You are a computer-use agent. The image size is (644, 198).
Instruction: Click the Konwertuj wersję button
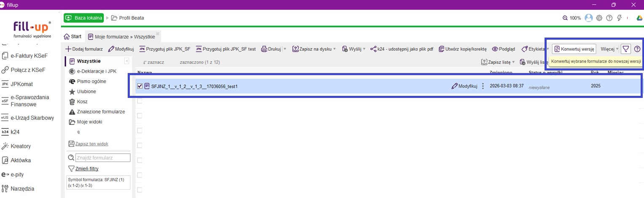tap(574, 49)
